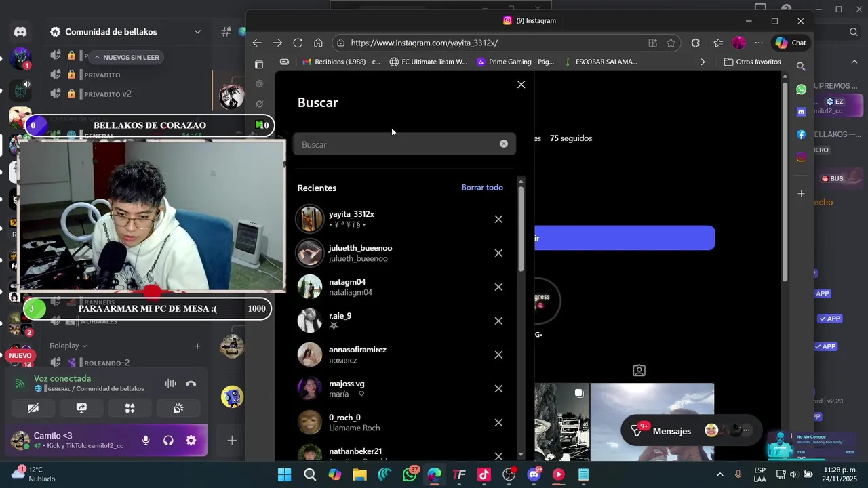Remove r.ale_9 from recent searches

point(498,321)
